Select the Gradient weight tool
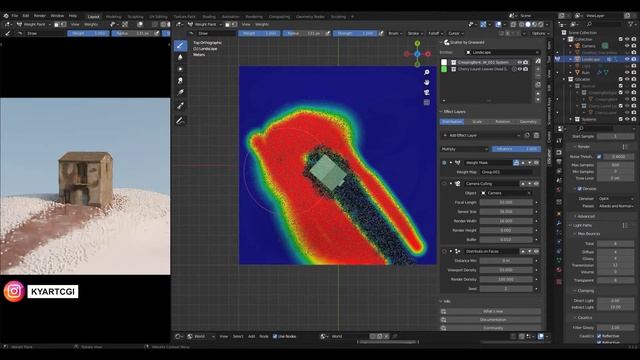Screen dimensions: 640x360 (x=180, y=93)
